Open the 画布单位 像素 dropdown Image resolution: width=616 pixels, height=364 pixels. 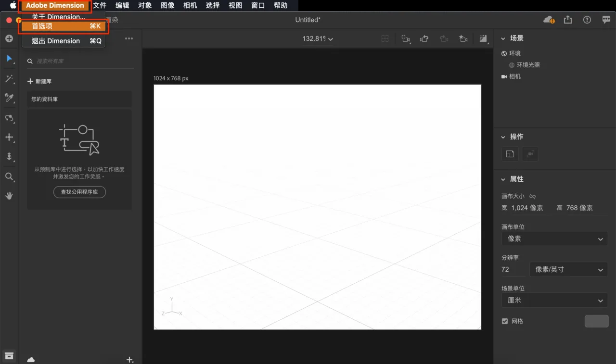coord(554,239)
